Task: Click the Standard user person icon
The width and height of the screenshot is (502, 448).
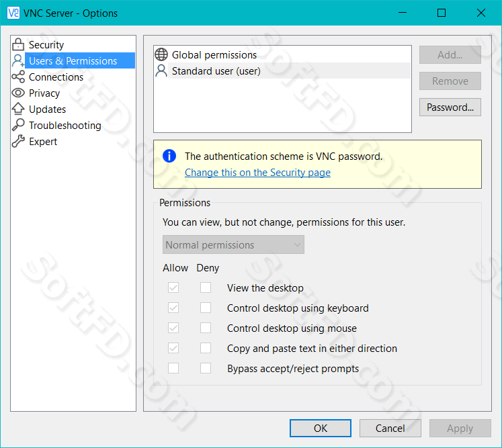Action: click(161, 71)
